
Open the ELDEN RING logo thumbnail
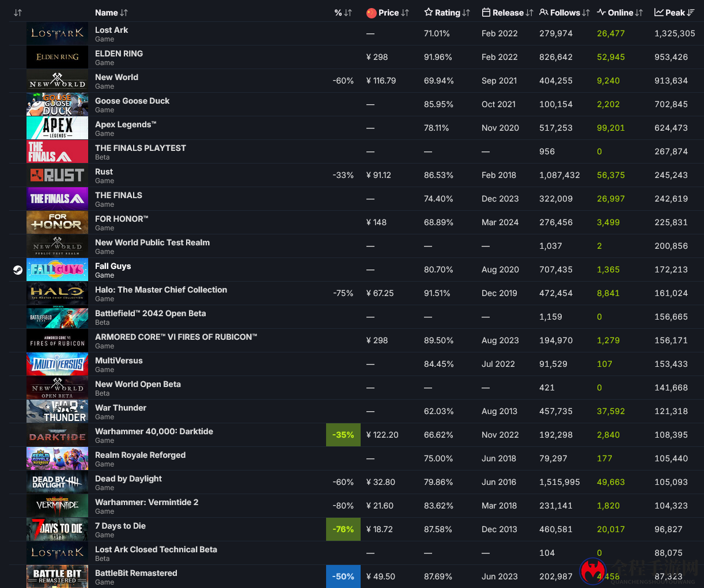[57, 57]
